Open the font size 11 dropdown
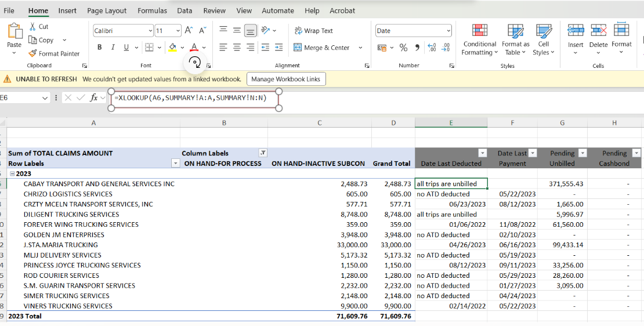644x326 pixels. click(178, 31)
